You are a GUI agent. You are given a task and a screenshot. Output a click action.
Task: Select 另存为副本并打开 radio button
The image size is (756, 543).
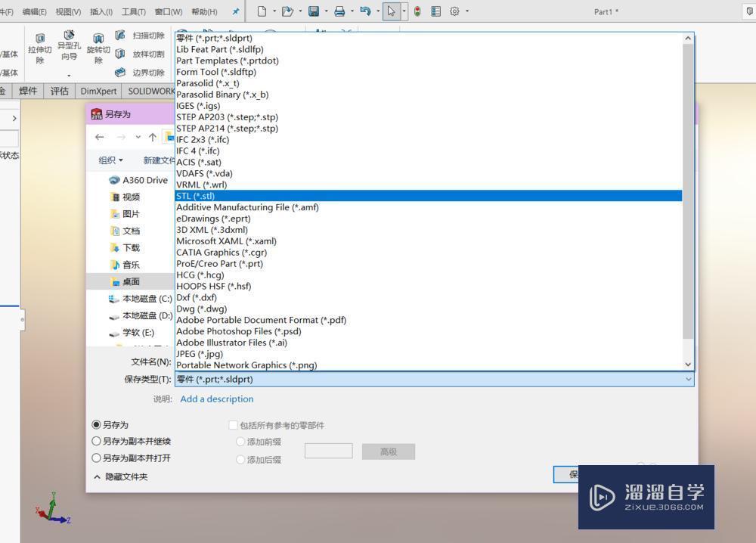(x=97, y=458)
